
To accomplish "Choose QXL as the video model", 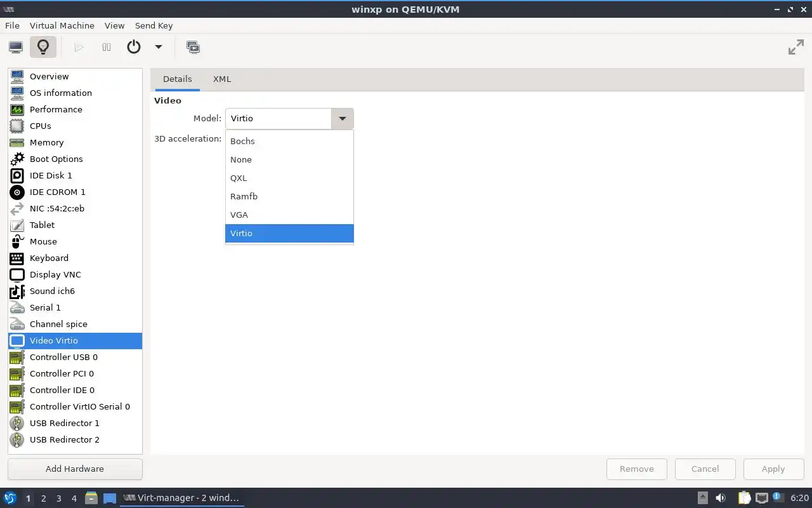I will [289, 178].
